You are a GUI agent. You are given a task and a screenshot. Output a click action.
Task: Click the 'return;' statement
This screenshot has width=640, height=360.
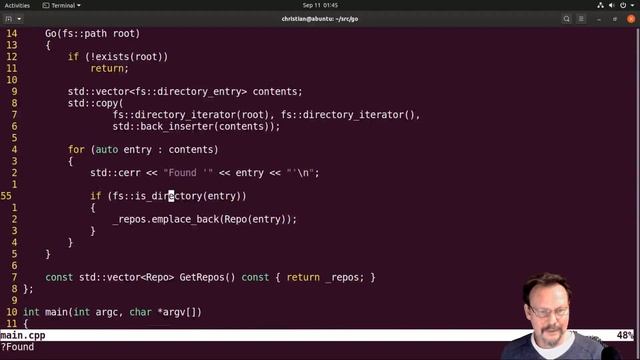(109, 68)
